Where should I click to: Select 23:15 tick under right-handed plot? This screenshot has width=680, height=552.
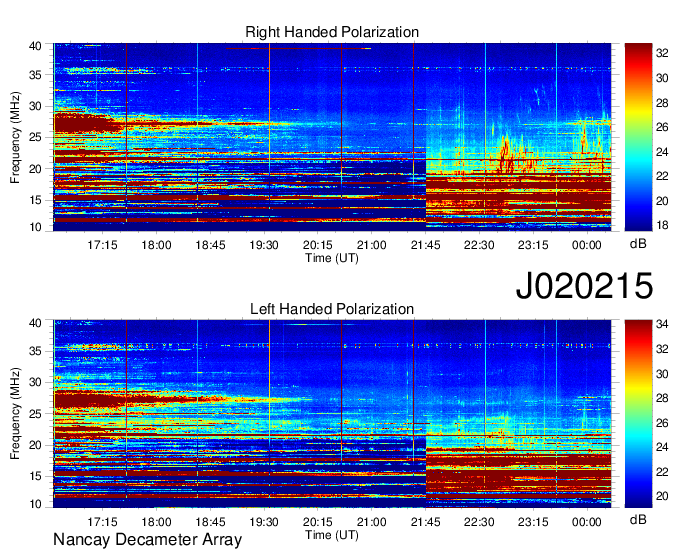[533, 245]
